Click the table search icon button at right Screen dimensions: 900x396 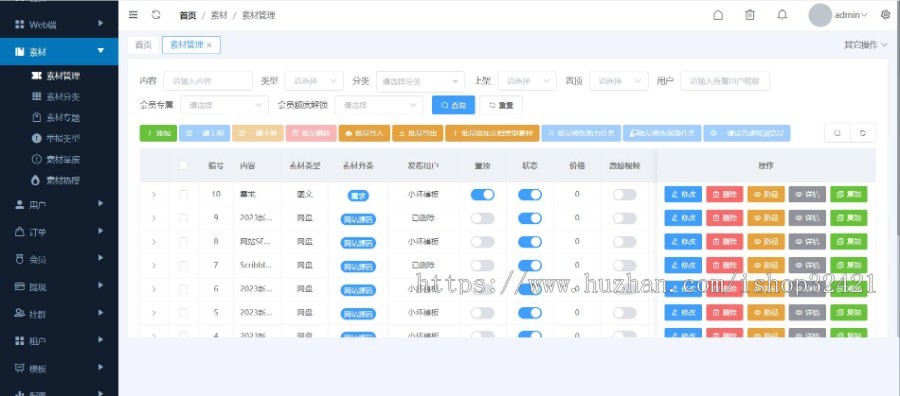pos(837,133)
